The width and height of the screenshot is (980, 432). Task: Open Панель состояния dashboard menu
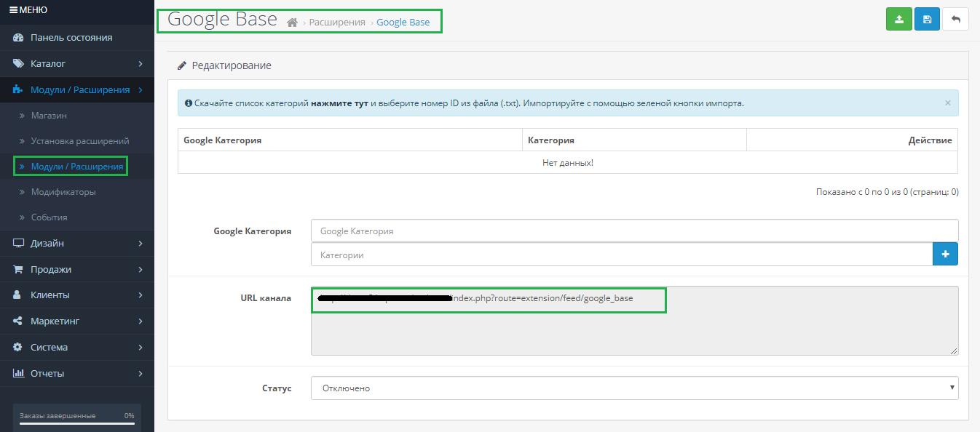77,37
